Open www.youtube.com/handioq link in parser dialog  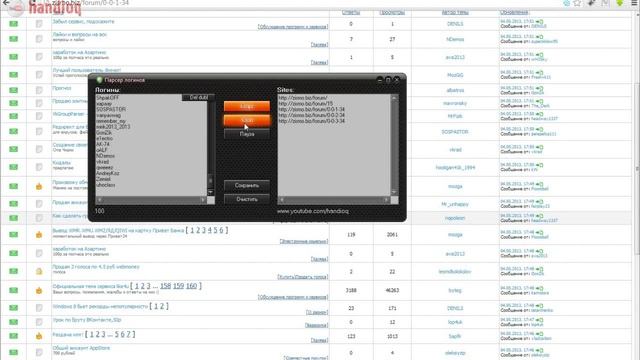tap(313, 211)
